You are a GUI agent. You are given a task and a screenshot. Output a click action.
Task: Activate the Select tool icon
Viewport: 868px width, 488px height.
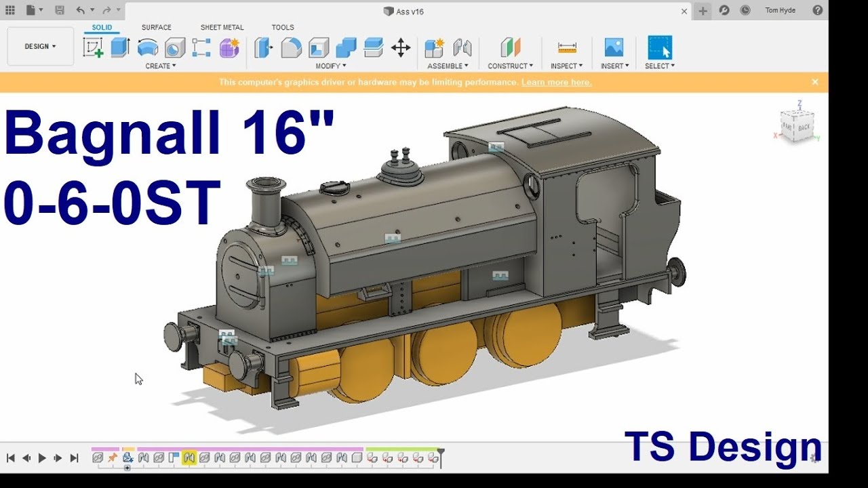[660, 47]
